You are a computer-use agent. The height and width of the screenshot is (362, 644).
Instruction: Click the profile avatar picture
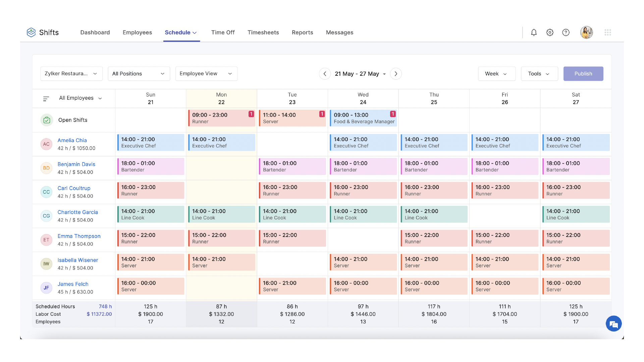pos(586,32)
